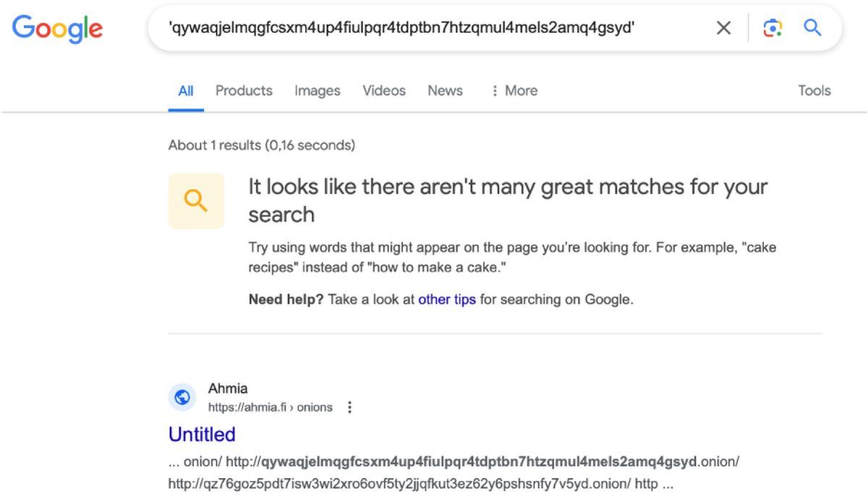The height and width of the screenshot is (494, 868).
Task: Open the Tools options
Action: coord(814,90)
